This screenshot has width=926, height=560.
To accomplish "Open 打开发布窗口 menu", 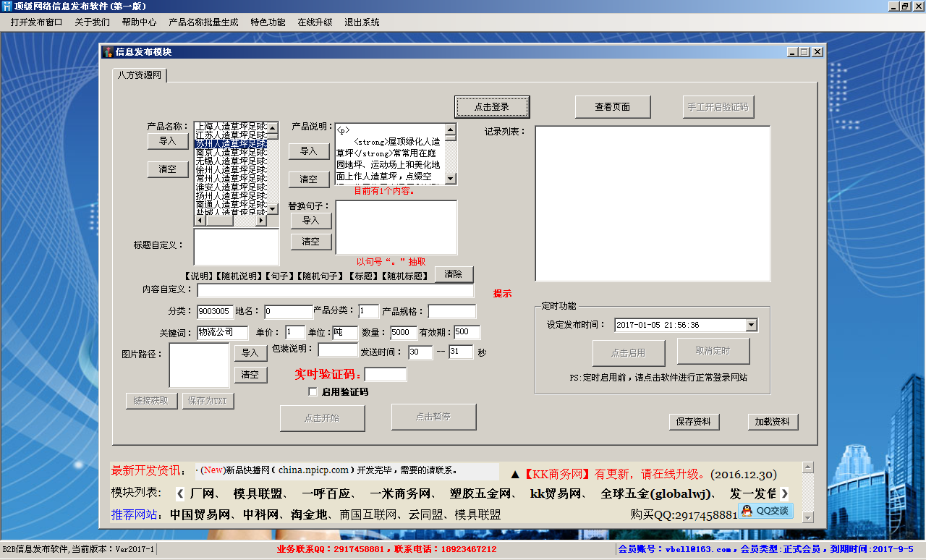I will (36, 22).
